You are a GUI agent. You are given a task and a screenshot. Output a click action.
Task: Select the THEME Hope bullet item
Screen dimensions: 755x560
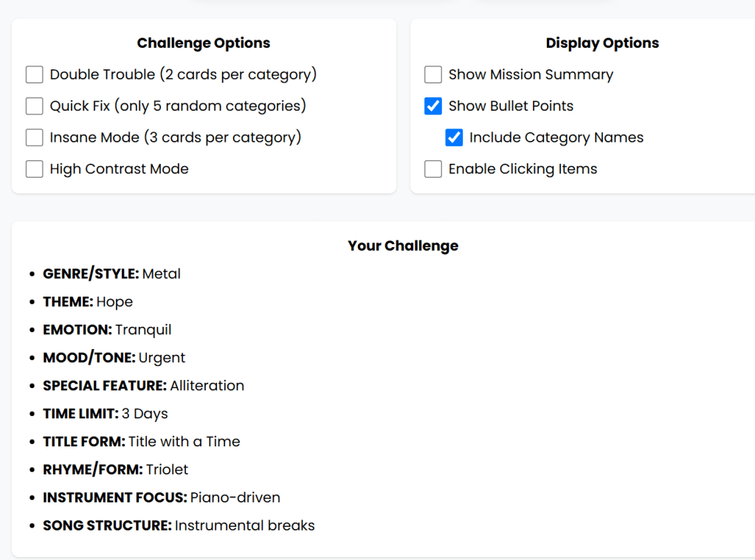click(88, 302)
